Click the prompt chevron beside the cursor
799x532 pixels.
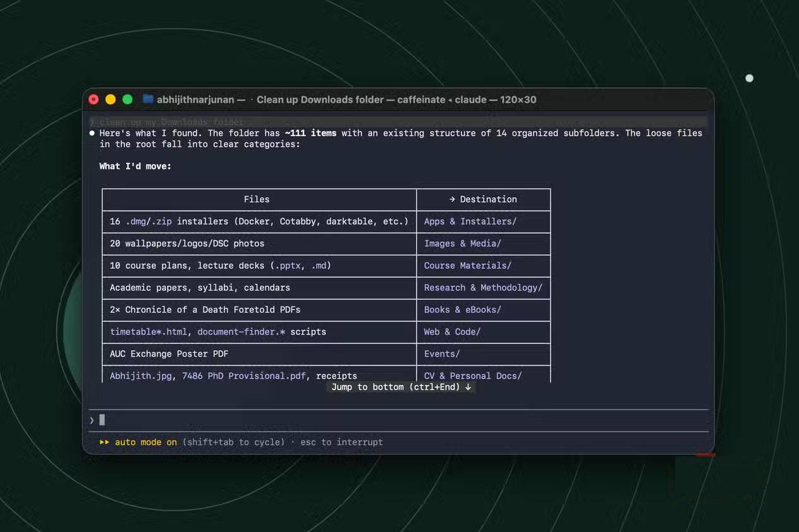tap(92, 420)
